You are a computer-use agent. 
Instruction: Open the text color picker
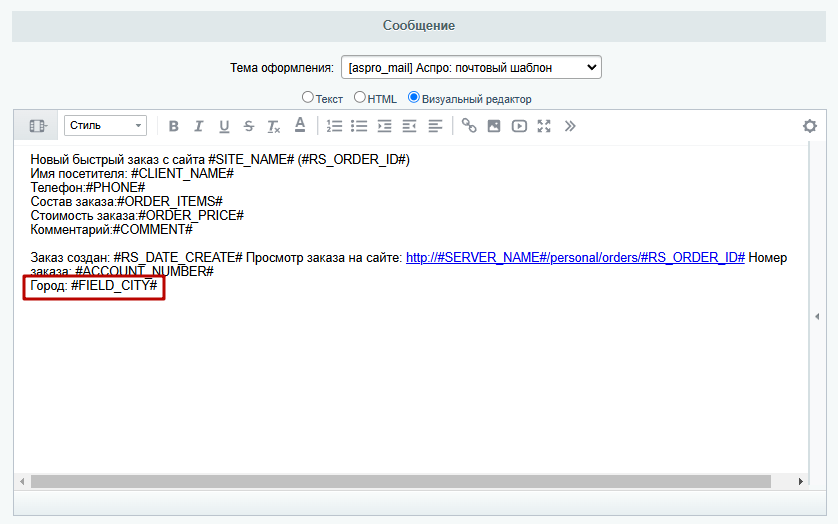[x=300, y=125]
